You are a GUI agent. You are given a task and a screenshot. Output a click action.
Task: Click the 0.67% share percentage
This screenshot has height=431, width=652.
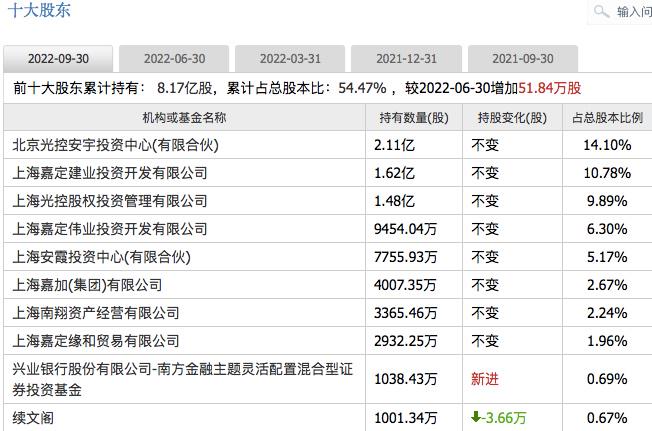607,417
